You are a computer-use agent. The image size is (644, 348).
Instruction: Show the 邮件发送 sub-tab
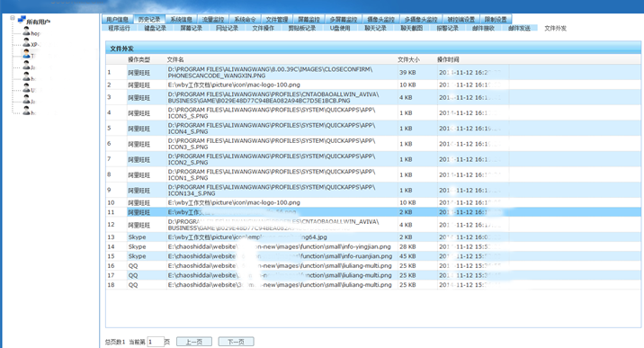(x=519, y=28)
